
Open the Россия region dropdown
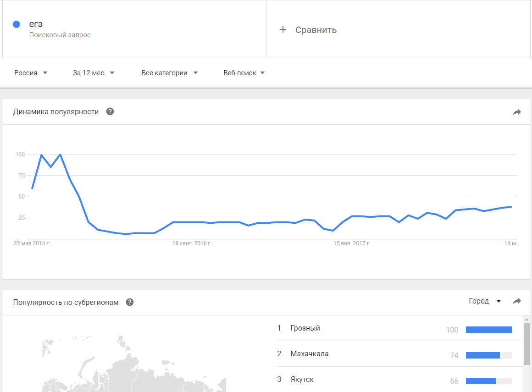click(31, 73)
